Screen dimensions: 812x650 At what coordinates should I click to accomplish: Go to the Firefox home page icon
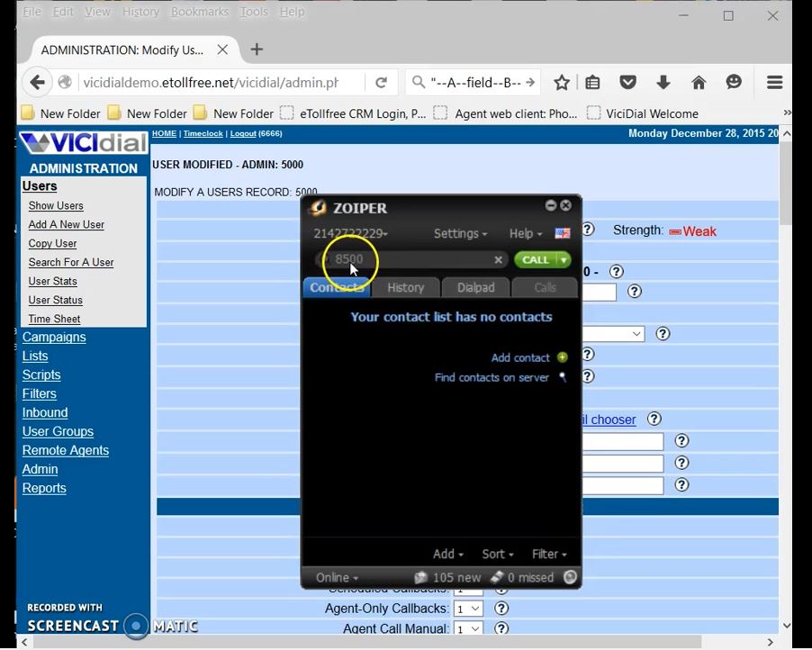point(699,82)
